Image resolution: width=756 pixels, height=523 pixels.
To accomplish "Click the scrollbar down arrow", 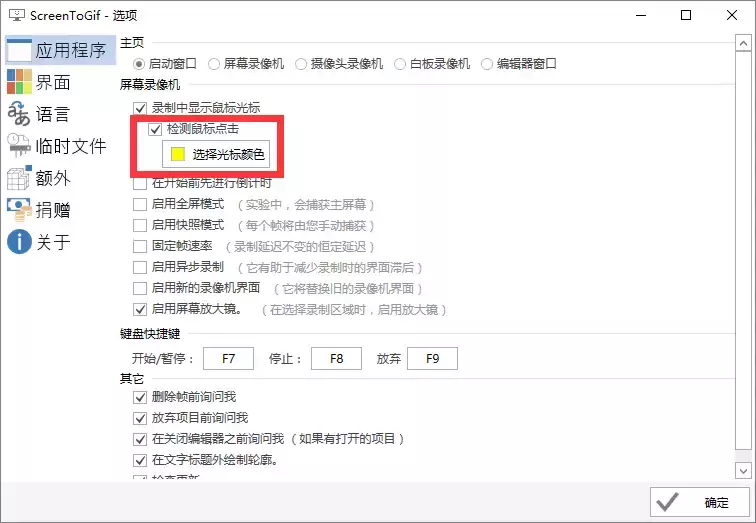I will (x=743, y=470).
